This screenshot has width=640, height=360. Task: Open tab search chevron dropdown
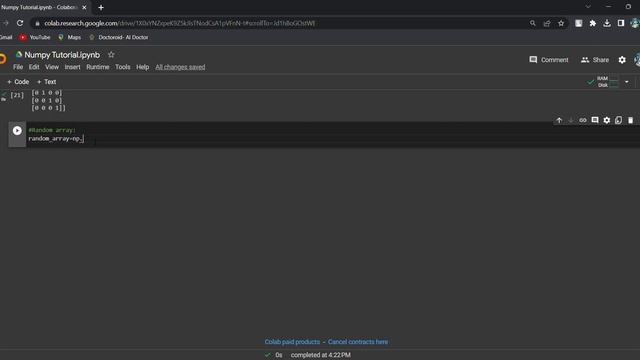pos(588,7)
